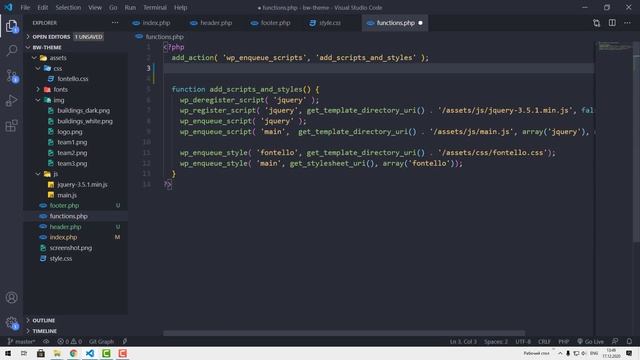Show hidden system tray icons
This screenshot has height=360, width=640.
coord(560,353)
